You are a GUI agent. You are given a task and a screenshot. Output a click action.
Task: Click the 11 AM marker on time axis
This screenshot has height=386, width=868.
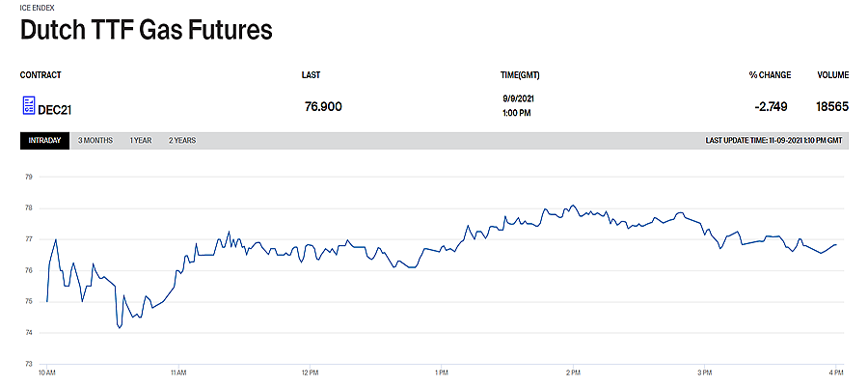[x=178, y=372]
